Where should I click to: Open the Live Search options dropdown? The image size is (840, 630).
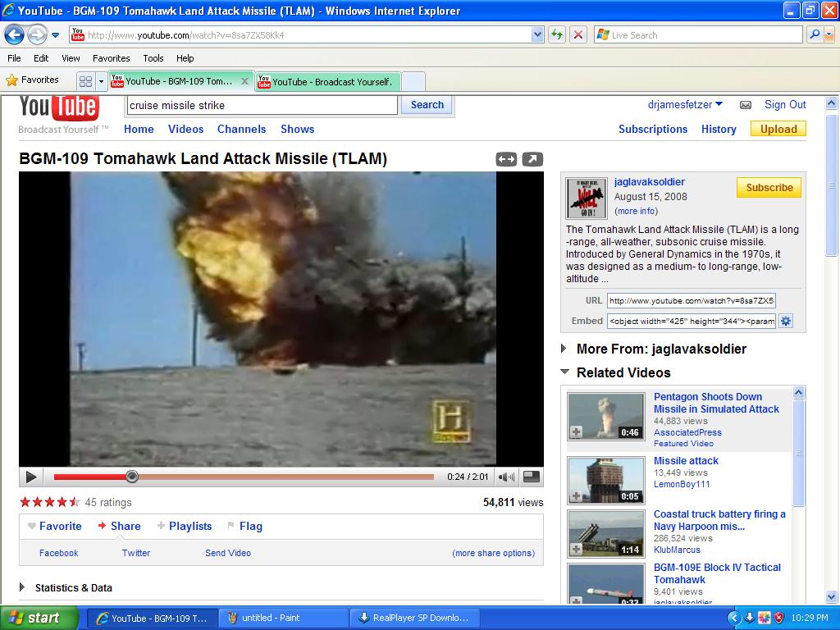pos(829,34)
